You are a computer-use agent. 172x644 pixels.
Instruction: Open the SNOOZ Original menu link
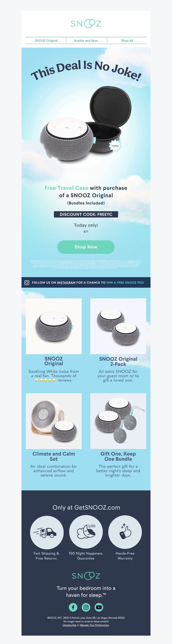point(46,41)
